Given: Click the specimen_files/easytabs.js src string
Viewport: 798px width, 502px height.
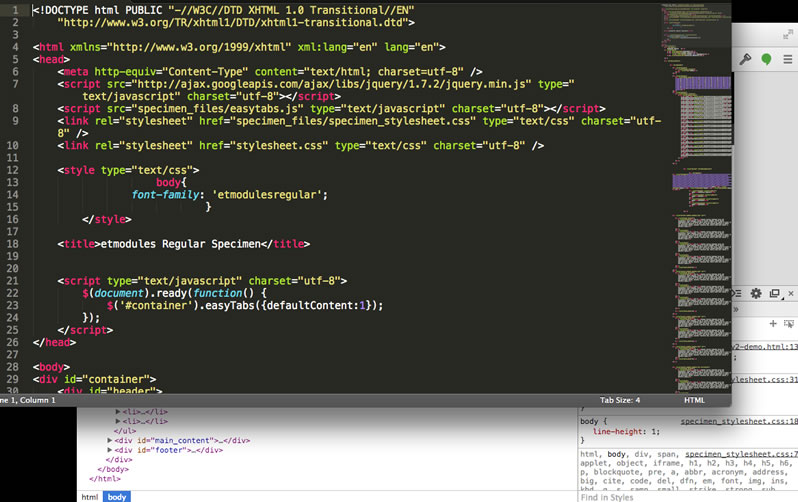Looking at the screenshot, I should click(x=217, y=108).
